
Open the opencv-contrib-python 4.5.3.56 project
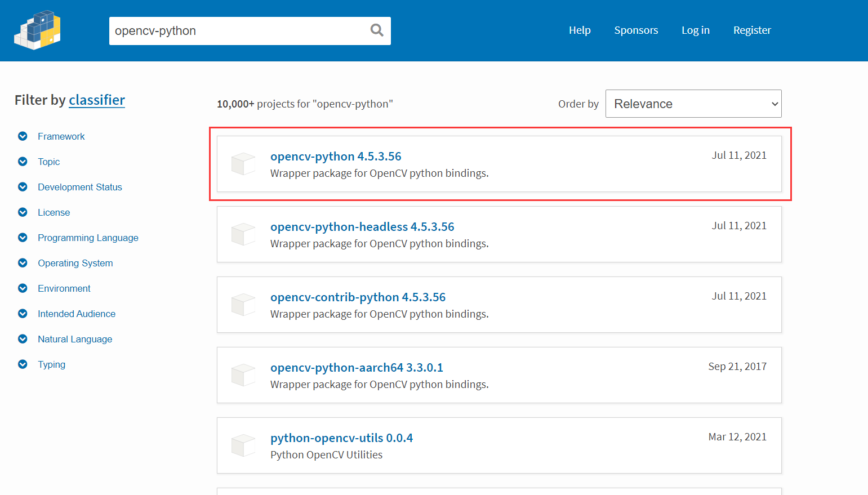point(358,297)
